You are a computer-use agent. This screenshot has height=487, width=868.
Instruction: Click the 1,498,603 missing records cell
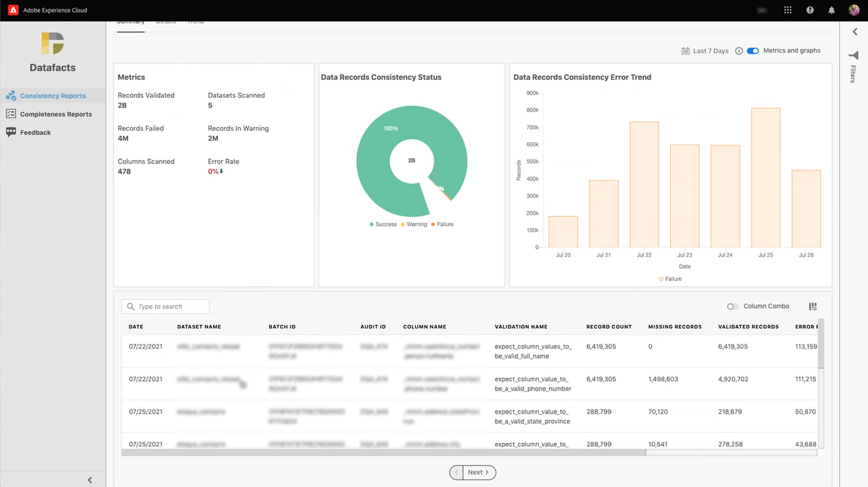(x=663, y=379)
